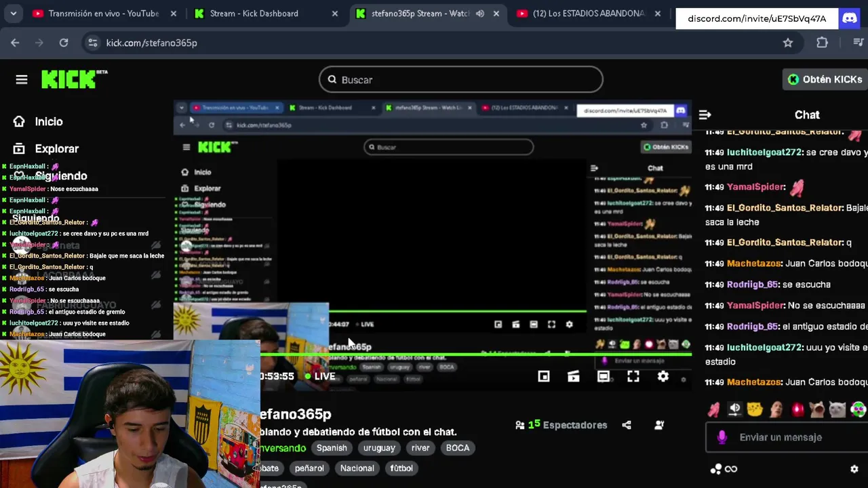The image size is (868, 488).
Task: Click the stefano365p channel name
Action: (296, 414)
